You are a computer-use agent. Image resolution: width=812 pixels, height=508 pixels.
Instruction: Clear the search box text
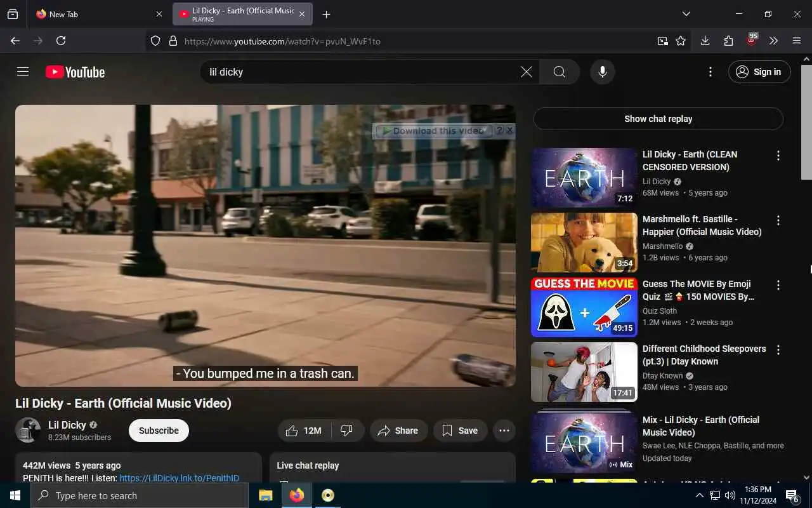526,72
